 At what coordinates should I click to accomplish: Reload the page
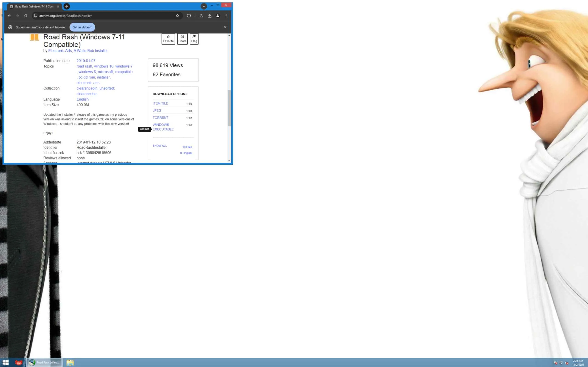tap(26, 16)
